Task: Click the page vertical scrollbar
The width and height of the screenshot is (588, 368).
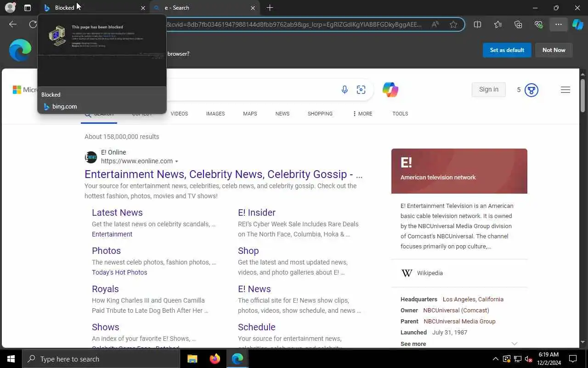Action: tap(583, 95)
